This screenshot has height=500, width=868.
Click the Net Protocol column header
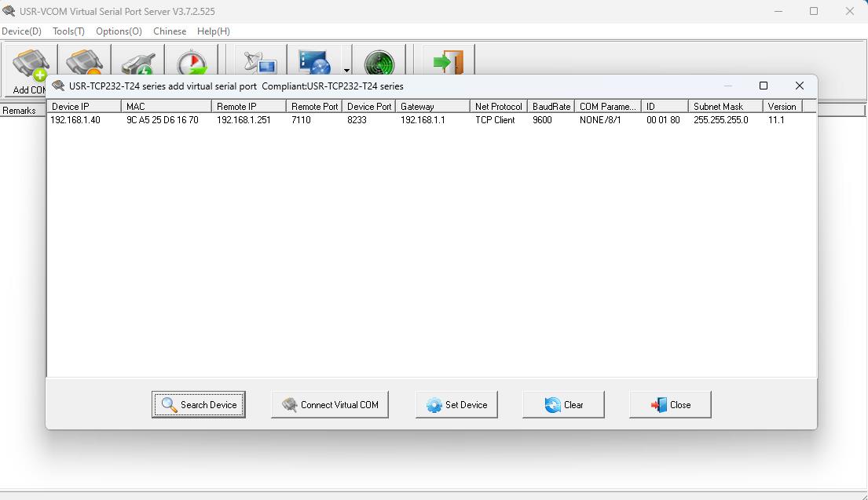click(498, 106)
